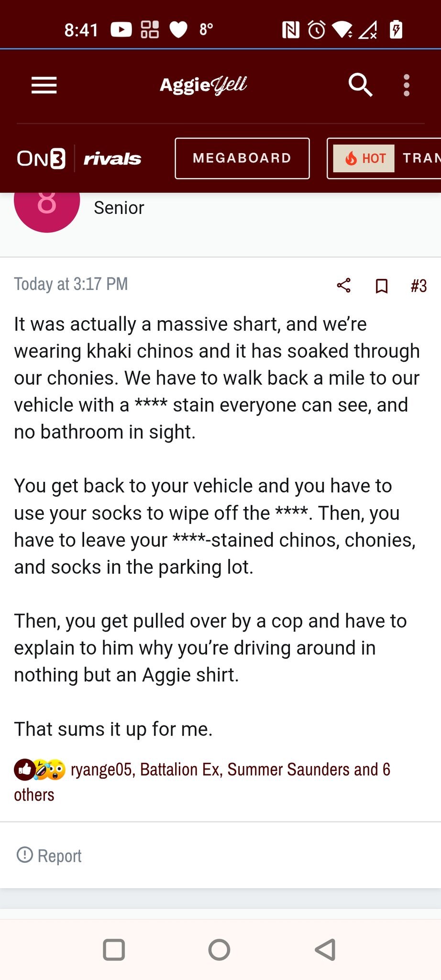
Task: Switch to the MEGABOARD tab
Action: coord(242,158)
